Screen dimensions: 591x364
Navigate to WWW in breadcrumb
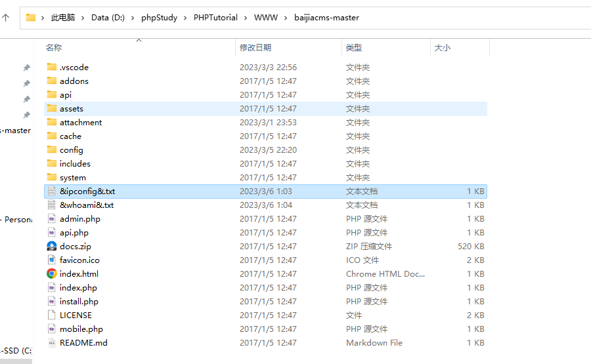tap(266, 17)
